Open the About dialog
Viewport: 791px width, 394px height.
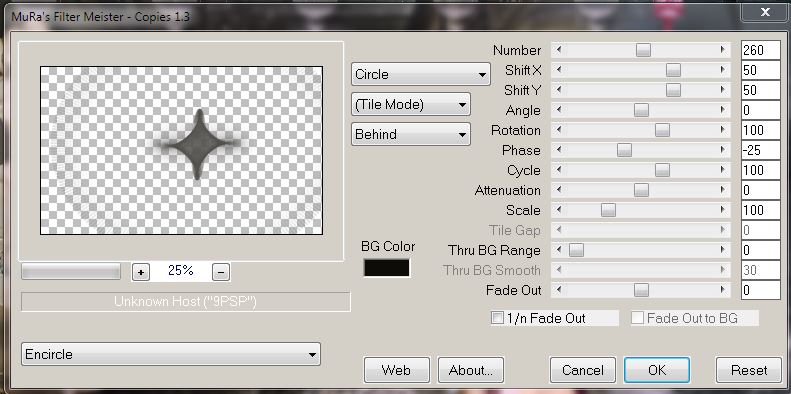click(470, 370)
